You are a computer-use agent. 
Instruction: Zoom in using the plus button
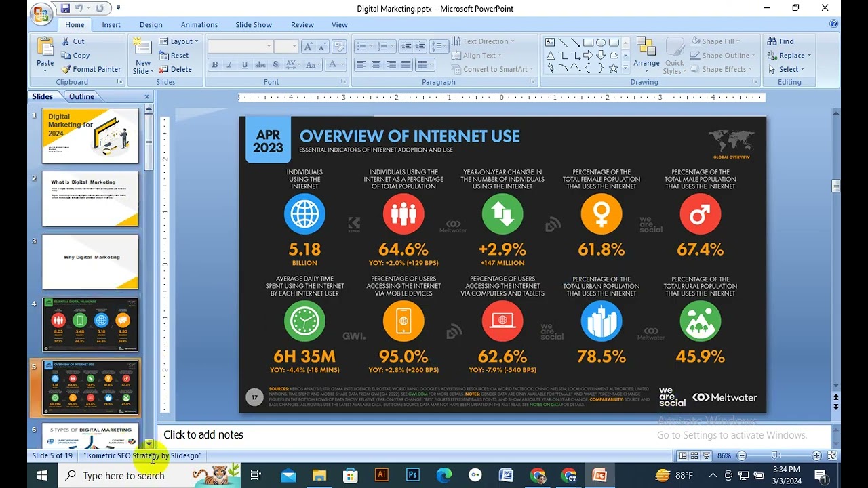point(816,455)
